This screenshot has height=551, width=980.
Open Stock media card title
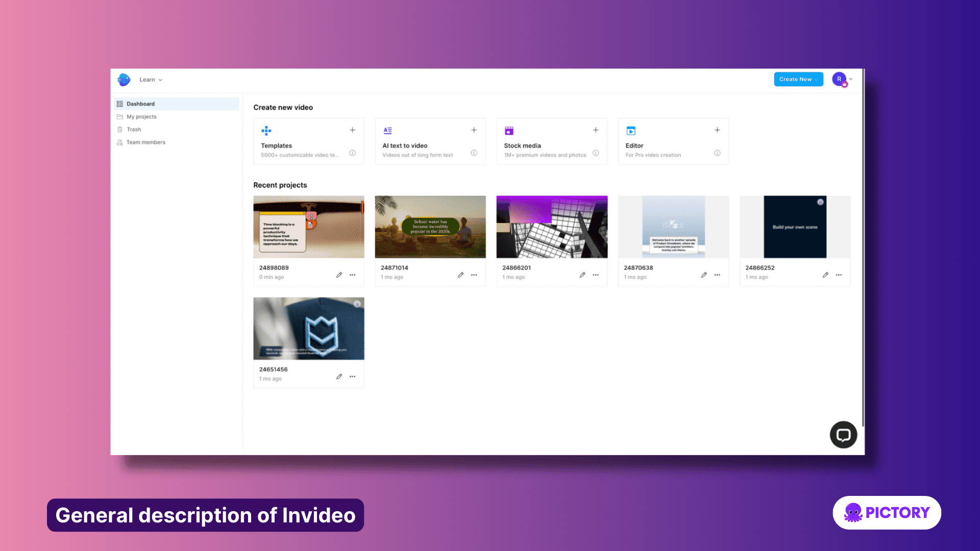click(x=522, y=146)
